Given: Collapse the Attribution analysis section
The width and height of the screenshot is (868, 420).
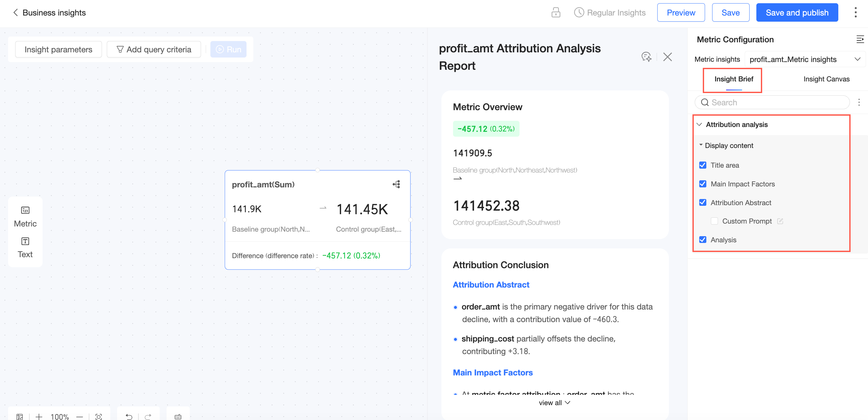Looking at the screenshot, I should (699, 124).
